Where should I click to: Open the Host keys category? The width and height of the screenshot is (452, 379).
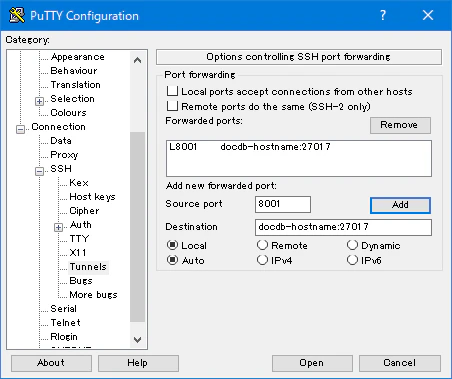pyautogui.click(x=92, y=197)
